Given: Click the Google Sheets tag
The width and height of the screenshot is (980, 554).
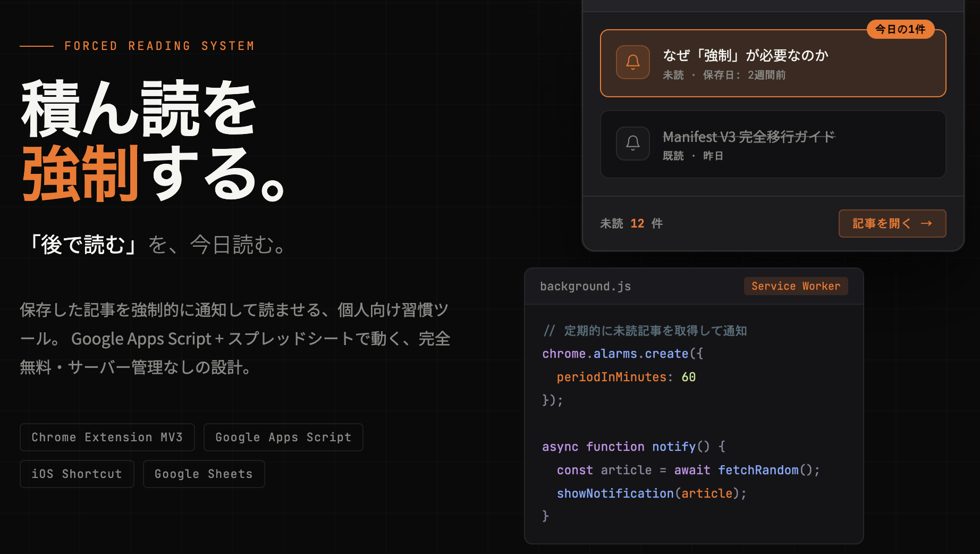Looking at the screenshot, I should pyautogui.click(x=204, y=474).
